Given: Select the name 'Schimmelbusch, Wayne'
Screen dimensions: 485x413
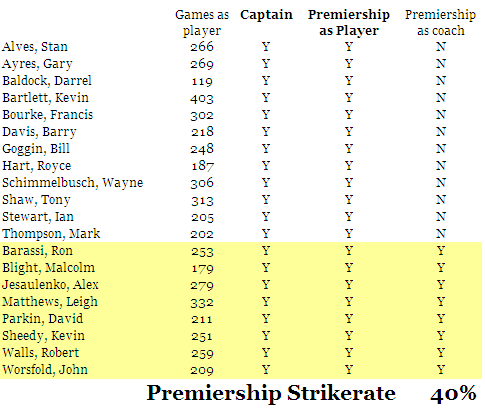Looking at the screenshot, I should 73,183.
